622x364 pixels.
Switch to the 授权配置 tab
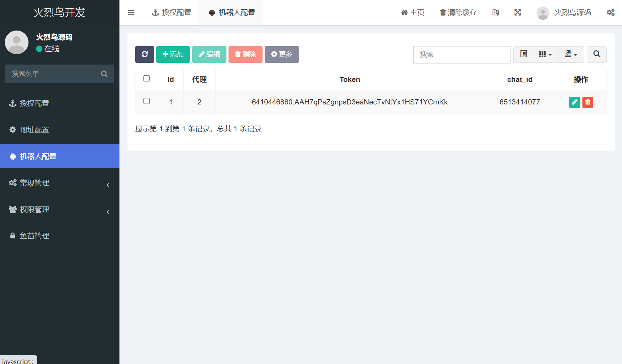(172, 12)
